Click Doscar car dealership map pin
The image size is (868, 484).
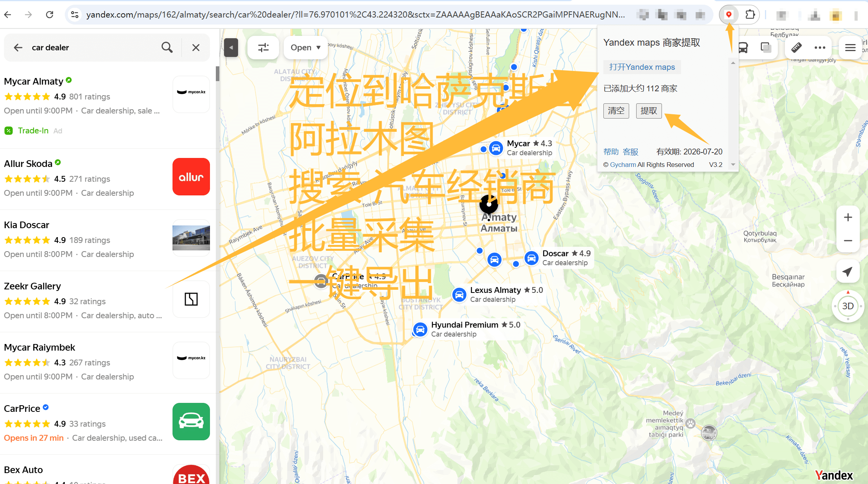pos(532,258)
